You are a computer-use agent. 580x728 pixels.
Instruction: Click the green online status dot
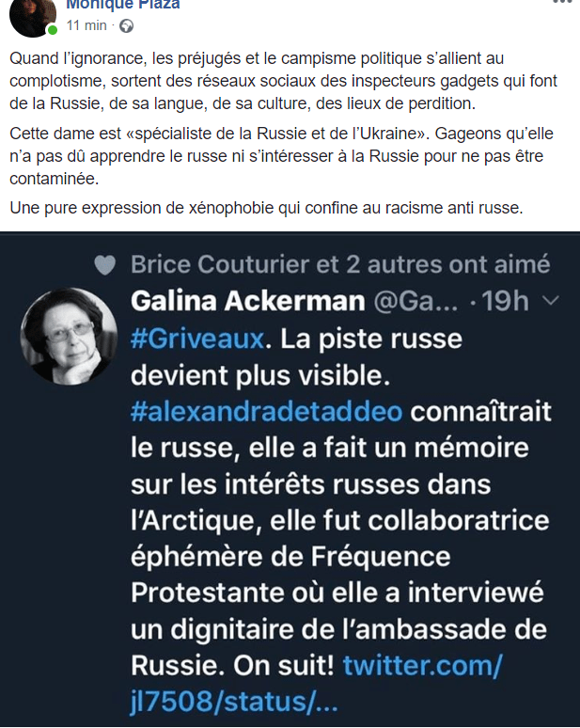[x=53, y=30]
